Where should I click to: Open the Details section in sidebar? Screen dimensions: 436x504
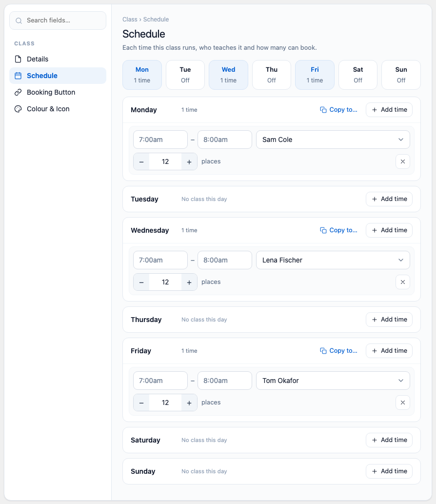coord(58,59)
